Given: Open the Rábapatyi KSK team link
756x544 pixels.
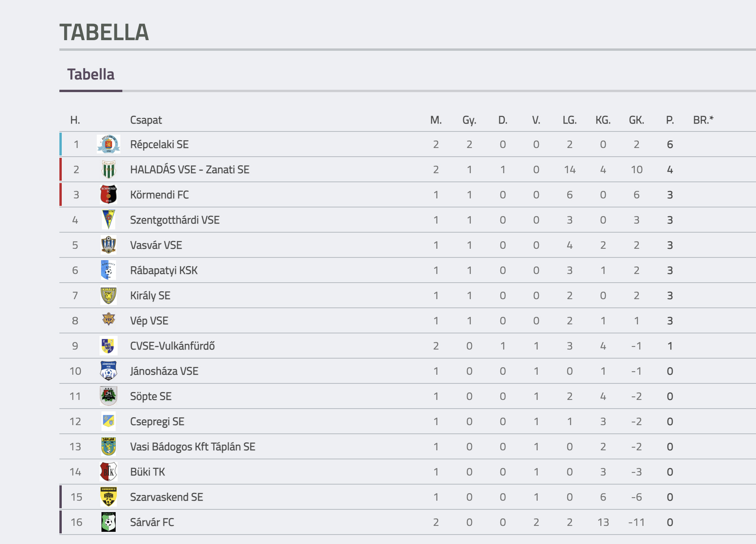Looking at the screenshot, I should tap(164, 270).
